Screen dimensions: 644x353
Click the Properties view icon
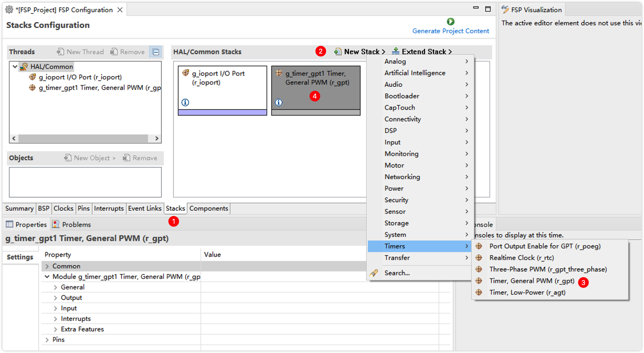pos(9,224)
